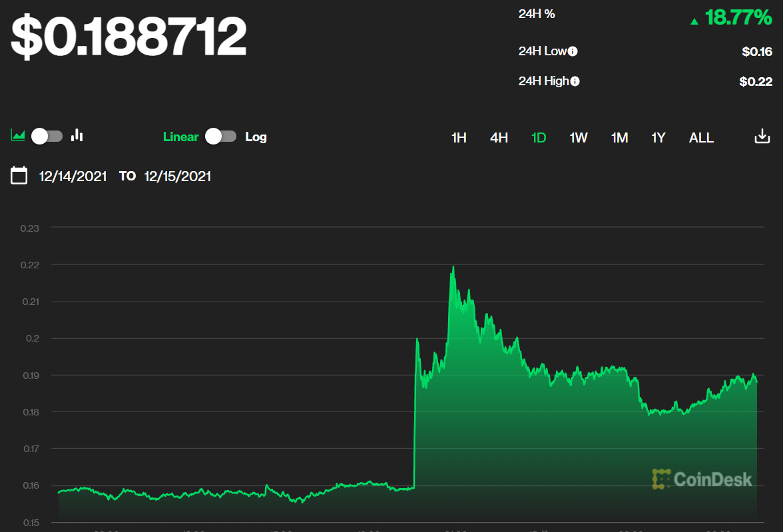Download the chart data
Image resolution: width=783 pixels, height=532 pixels.
[x=762, y=137]
